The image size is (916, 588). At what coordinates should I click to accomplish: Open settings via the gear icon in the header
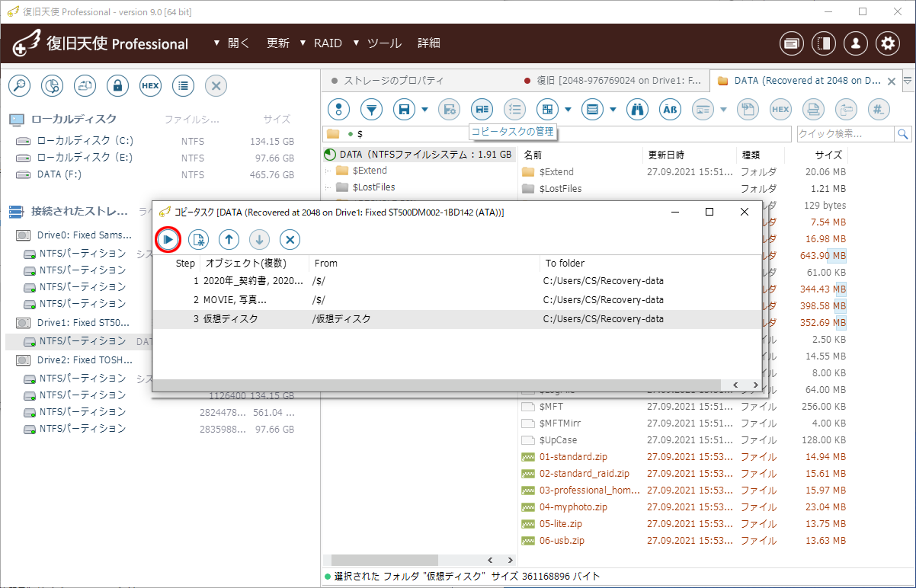[888, 43]
